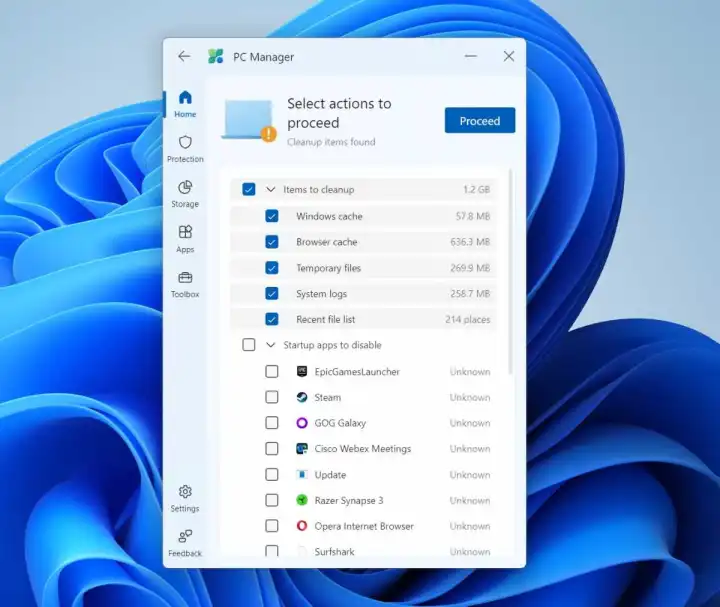Collapse the Items to cleanup section
Screen dimensions: 720x607
[x=270, y=189]
